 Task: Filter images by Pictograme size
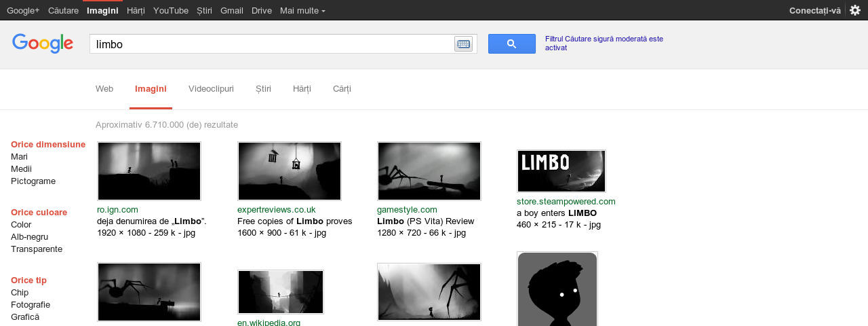point(33,181)
